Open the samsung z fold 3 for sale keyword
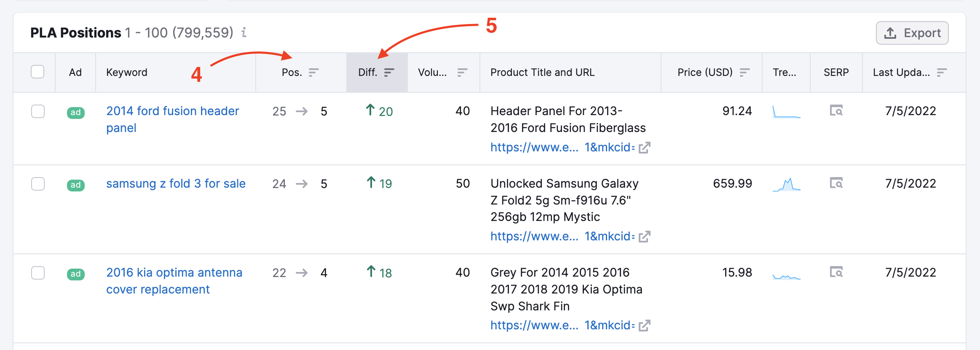 [176, 183]
